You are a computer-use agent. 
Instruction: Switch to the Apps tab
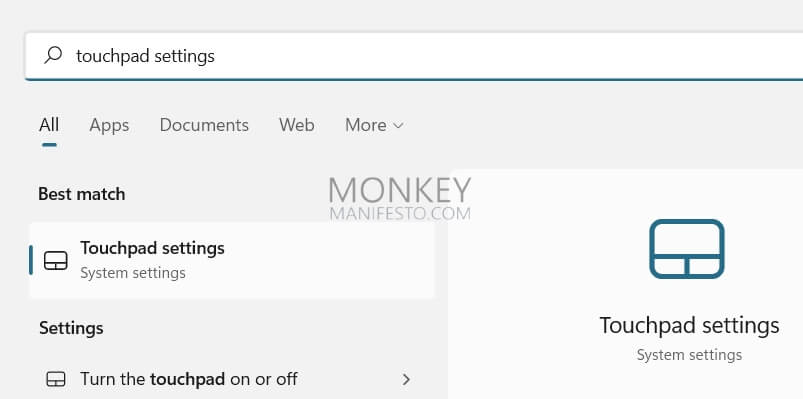click(x=109, y=125)
